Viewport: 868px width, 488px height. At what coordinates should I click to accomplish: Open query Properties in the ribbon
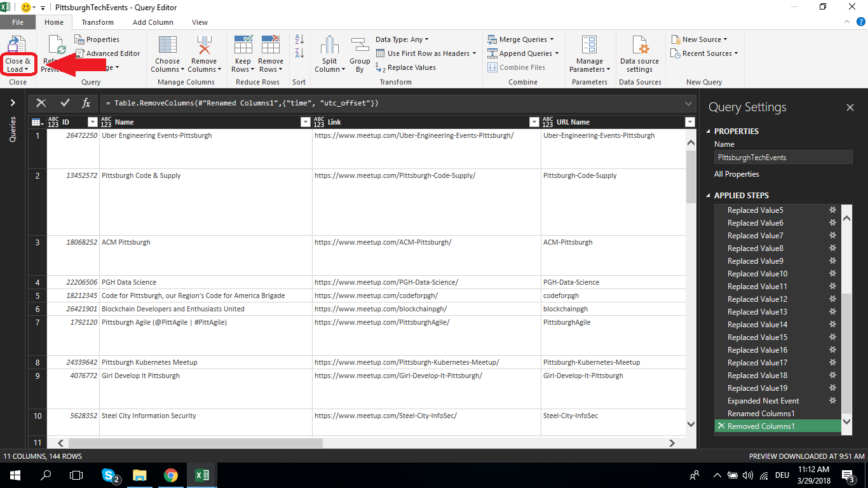coord(97,39)
